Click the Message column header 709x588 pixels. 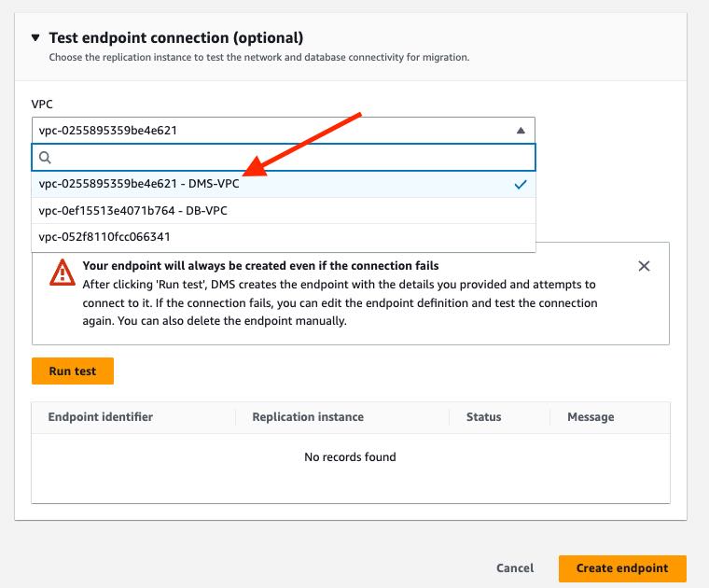[x=591, y=417]
